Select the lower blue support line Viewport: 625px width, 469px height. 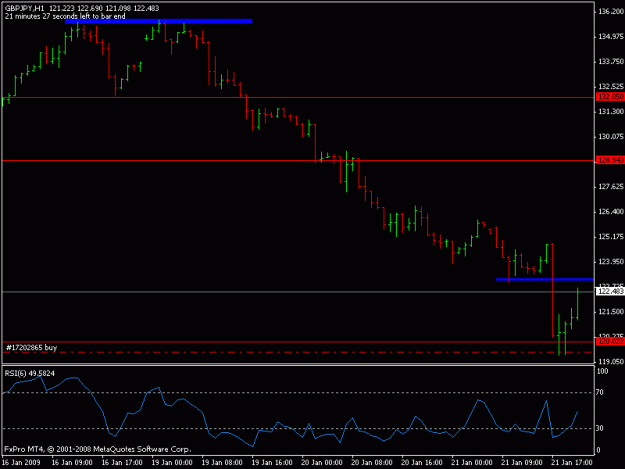pyautogui.click(x=545, y=279)
